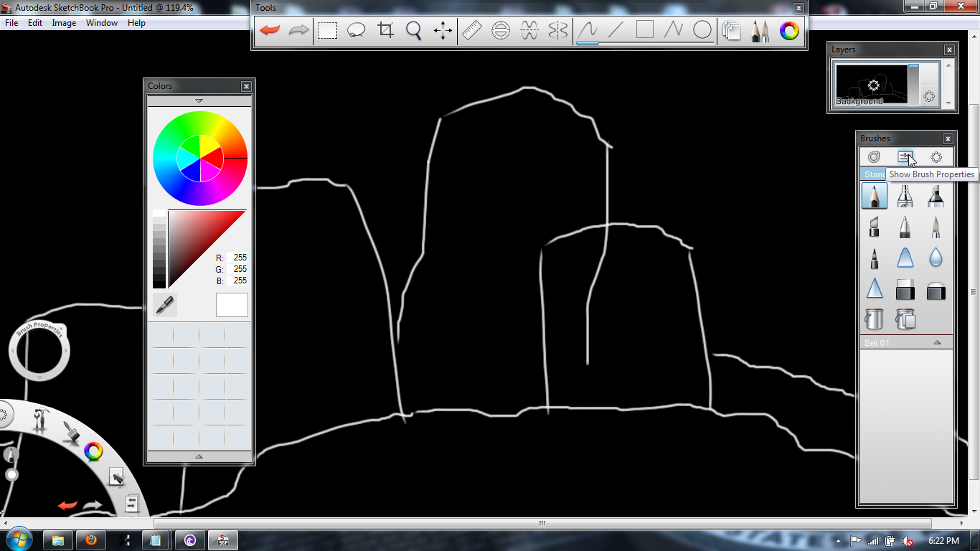
Task: Click the bottom triangle of Colors panel
Action: click(x=199, y=456)
